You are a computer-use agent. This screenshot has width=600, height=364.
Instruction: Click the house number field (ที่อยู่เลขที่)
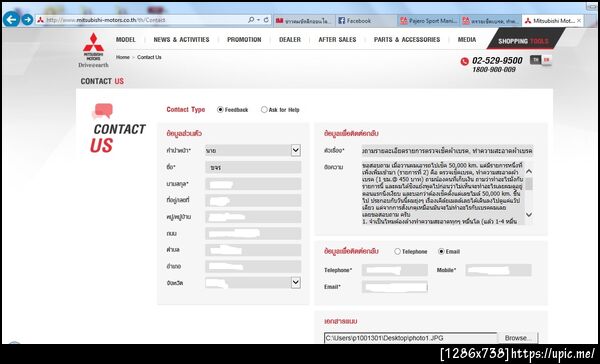coord(253,200)
